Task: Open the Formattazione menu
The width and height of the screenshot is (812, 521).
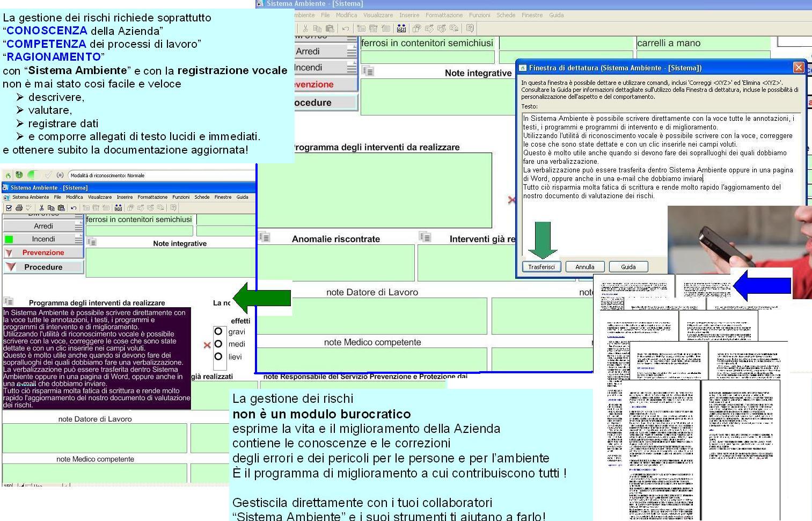Action: point(152,197)
